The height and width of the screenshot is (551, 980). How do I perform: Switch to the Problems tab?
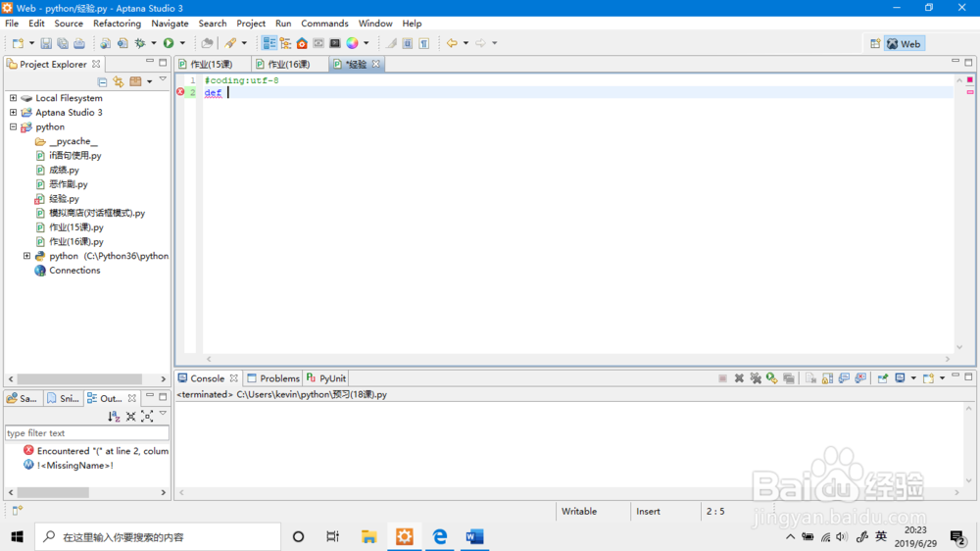[x=273, y=378]
